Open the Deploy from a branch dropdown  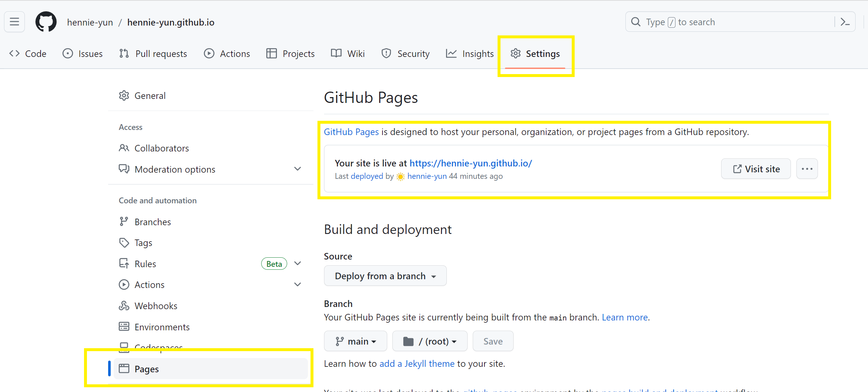pos(385,276)
